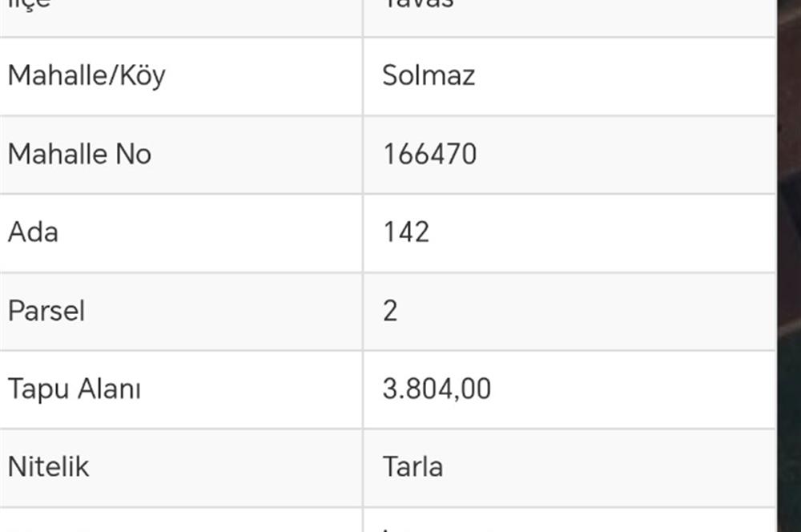Select the 166470 neighborhood number
The height and width of the screenshot is (532, 801).
click(x=429, y=154)
